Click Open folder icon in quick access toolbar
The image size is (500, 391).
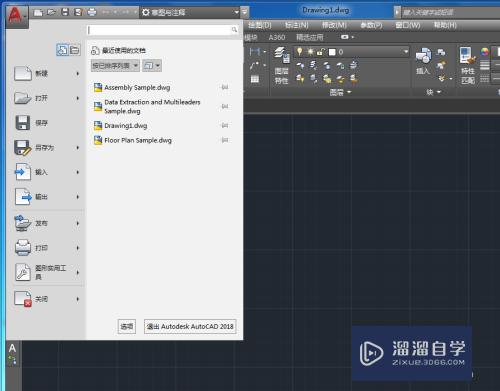[51, 12]
